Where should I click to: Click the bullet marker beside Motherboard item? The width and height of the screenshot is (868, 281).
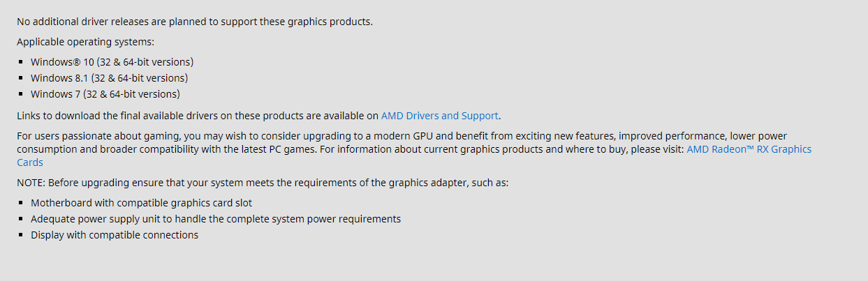click(22, 203)
